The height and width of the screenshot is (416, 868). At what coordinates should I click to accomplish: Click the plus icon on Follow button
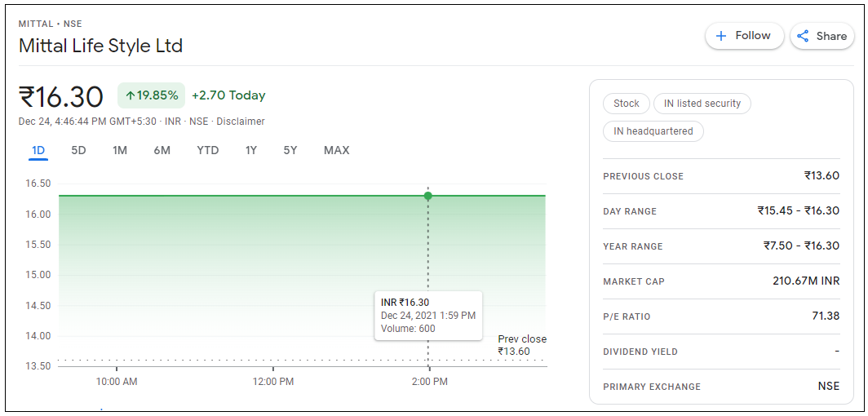click(x=721, y=36)
